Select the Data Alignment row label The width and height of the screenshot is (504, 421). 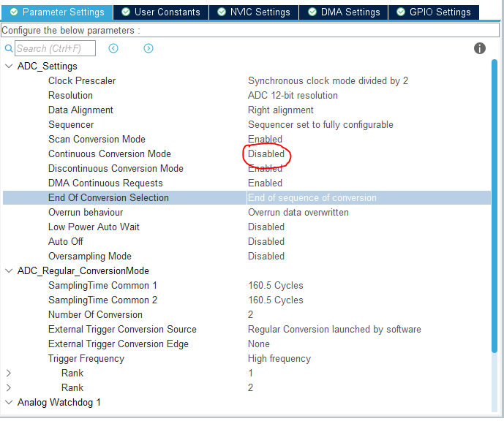pyautogui.click(x=80, y=110)
